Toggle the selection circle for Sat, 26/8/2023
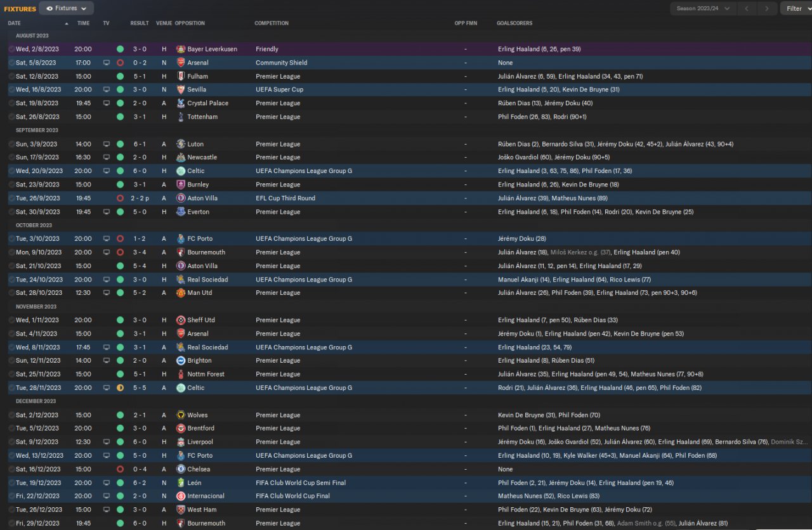 pos(11,117)
